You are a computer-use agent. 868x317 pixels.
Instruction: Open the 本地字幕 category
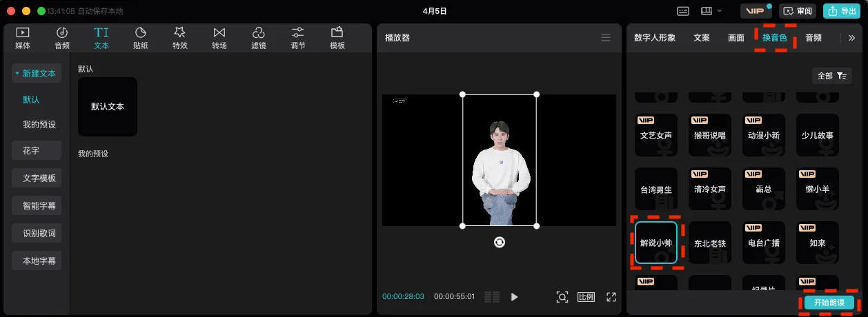pos(37,261)
